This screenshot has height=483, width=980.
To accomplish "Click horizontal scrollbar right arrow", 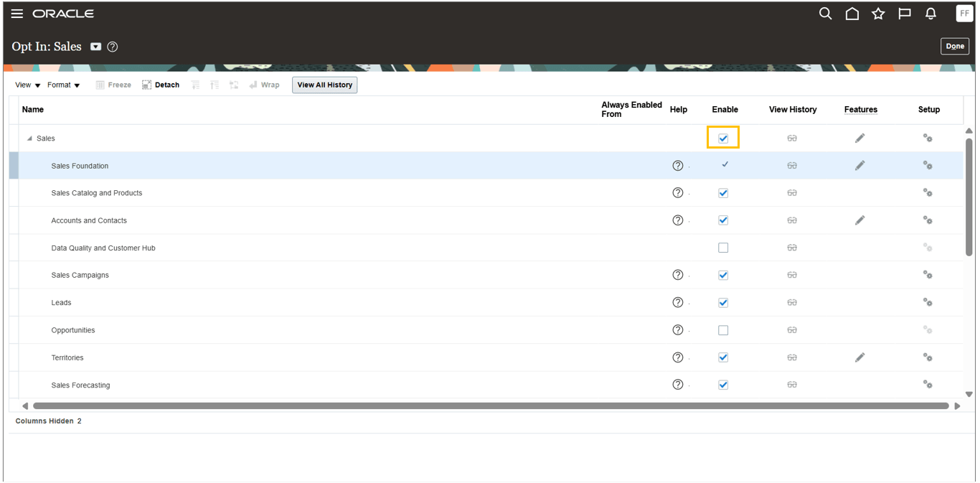I will tap(957, 405).
